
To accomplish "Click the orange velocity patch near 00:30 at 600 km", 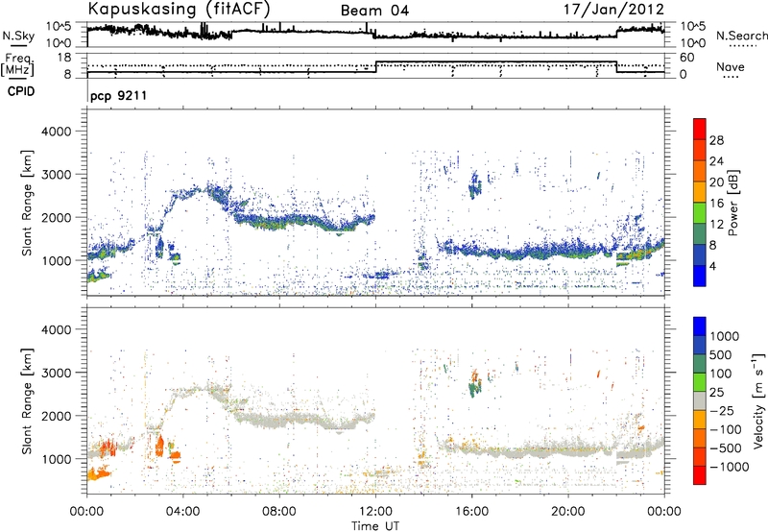I will click(x=99, y=474).
